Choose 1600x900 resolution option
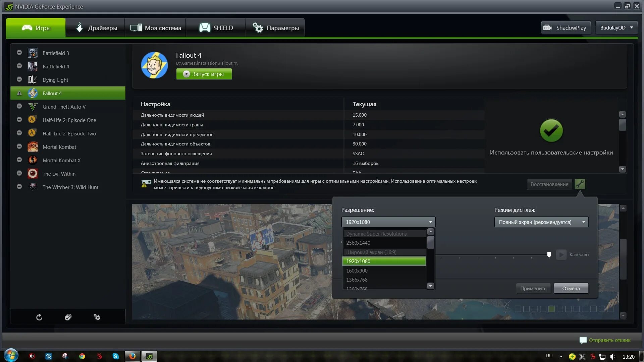Viewport: 644px width, 362px height. [384, 270]
